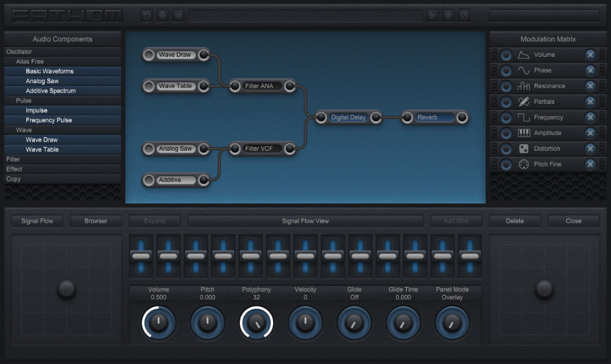Screen dimensions: 611x364
Task: Expand the Copy category in Audio Components
Action: tap(62, 179)
